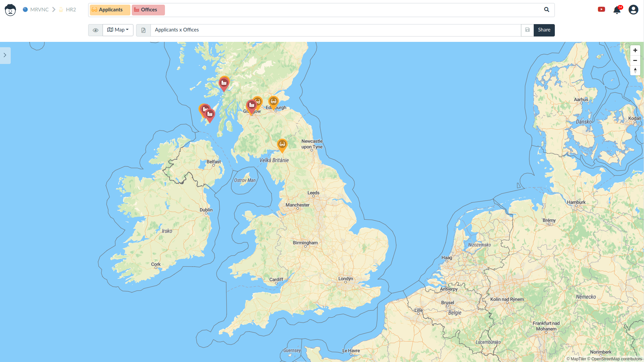Open the HR2 breadcrumb link
This screenshot has height=362, width=644.
coord(71,10)
